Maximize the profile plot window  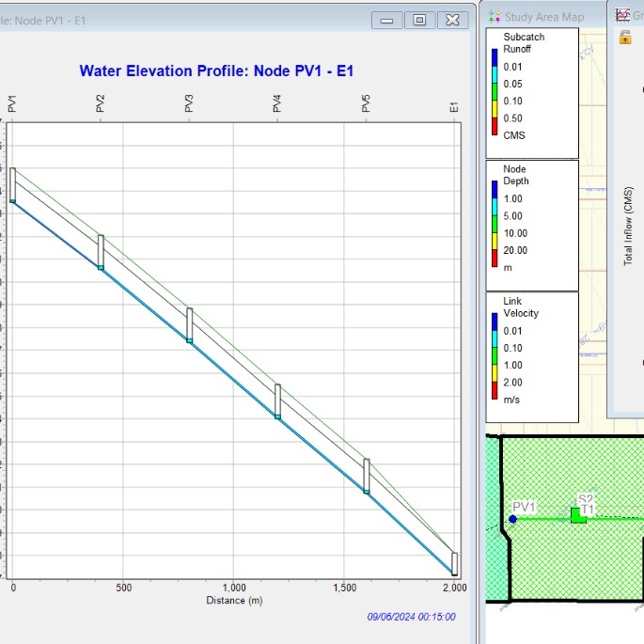point(419,20)
